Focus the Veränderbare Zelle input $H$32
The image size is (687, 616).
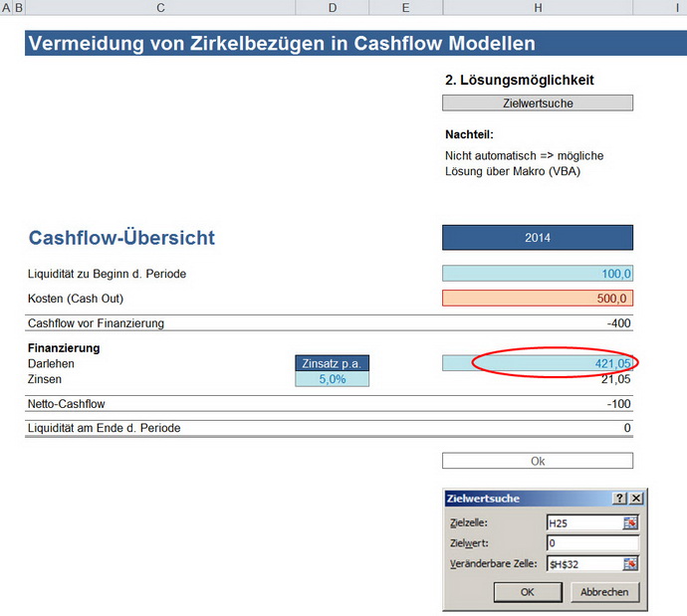[x=584, y=564]
